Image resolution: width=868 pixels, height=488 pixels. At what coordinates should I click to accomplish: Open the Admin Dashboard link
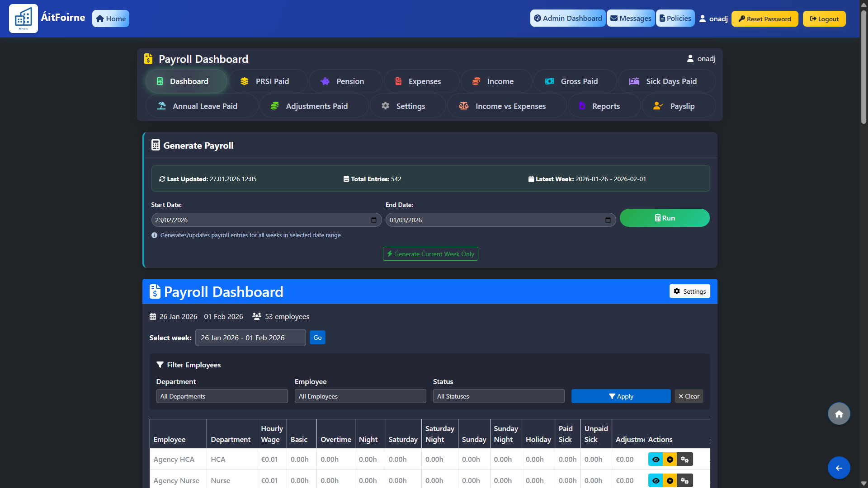coord(568,18)
